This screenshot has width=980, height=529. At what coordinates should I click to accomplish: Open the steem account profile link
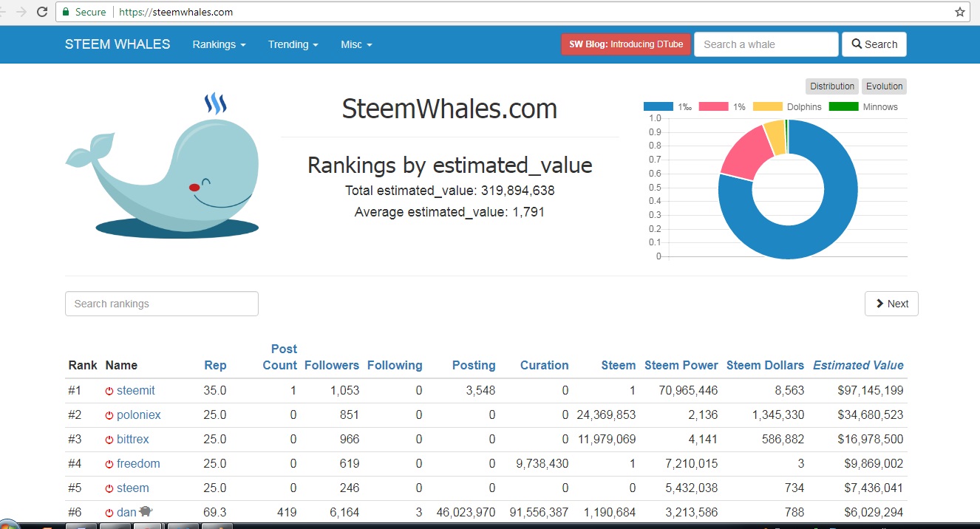(x=133, y=488)
